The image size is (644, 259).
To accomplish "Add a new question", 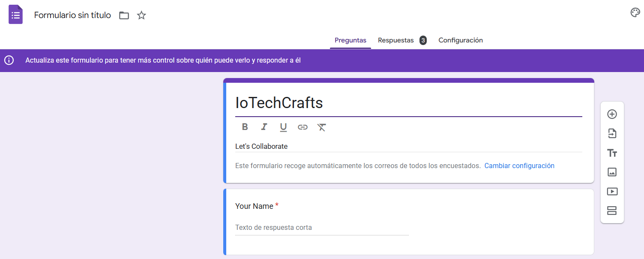I will pyautogui.click(x=612, y=114).
